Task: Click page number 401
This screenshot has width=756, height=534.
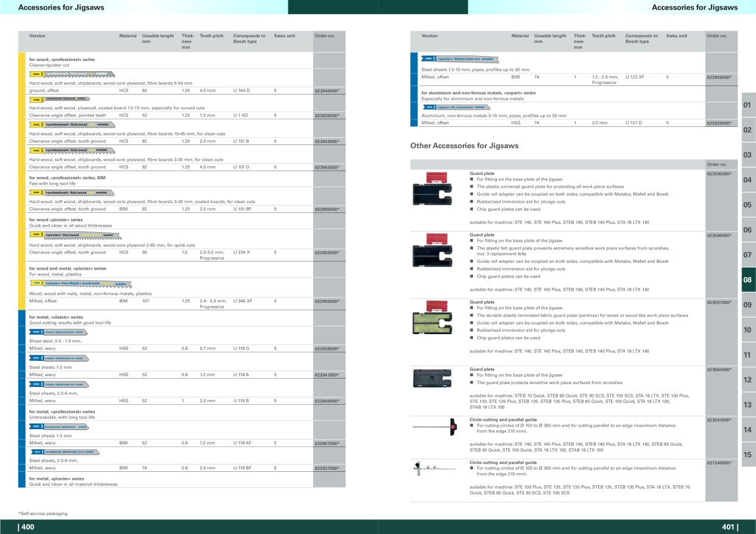Action: pos(730,527)
